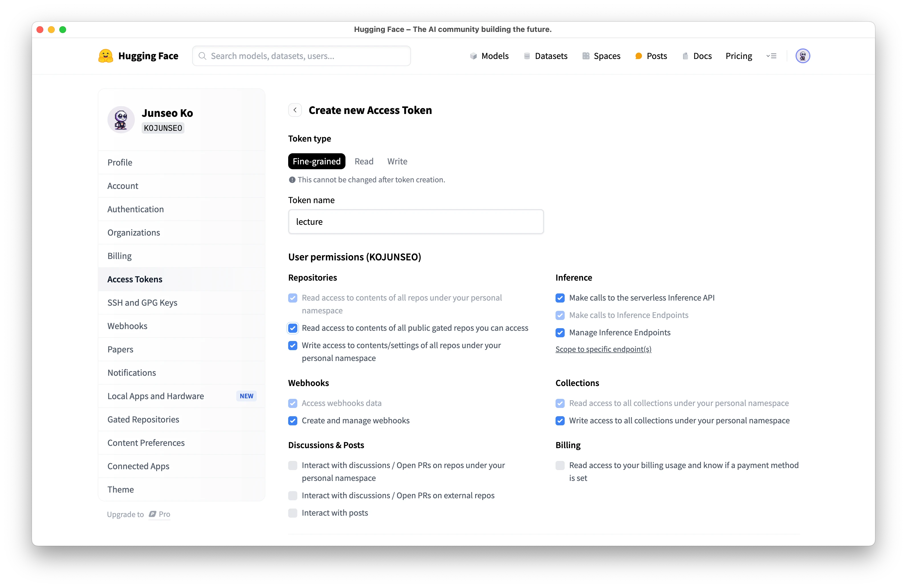Enable discussions on external repos
The width and height of the screenshot is (907, 588).
(x=293, y=496)
